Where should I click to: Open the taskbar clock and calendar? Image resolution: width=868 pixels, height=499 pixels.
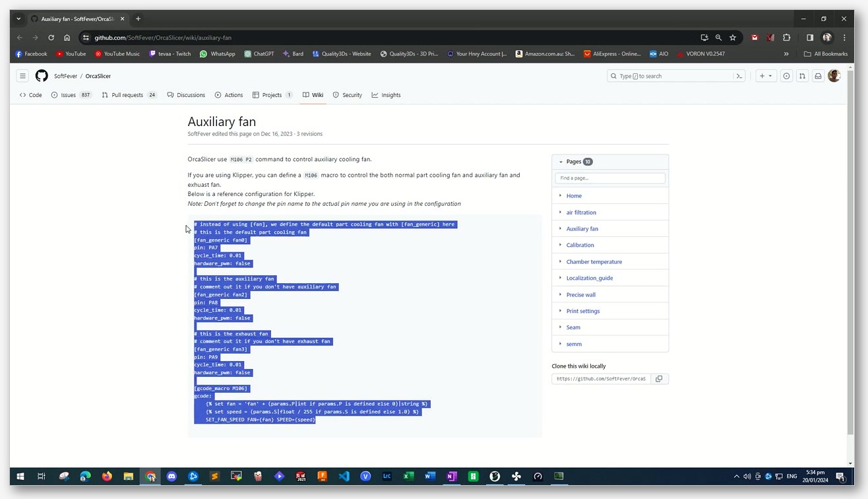coord(815,477)
